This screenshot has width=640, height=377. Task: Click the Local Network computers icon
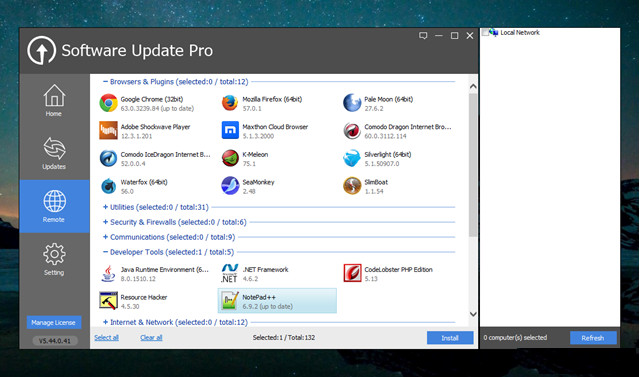tap(493, 32)
